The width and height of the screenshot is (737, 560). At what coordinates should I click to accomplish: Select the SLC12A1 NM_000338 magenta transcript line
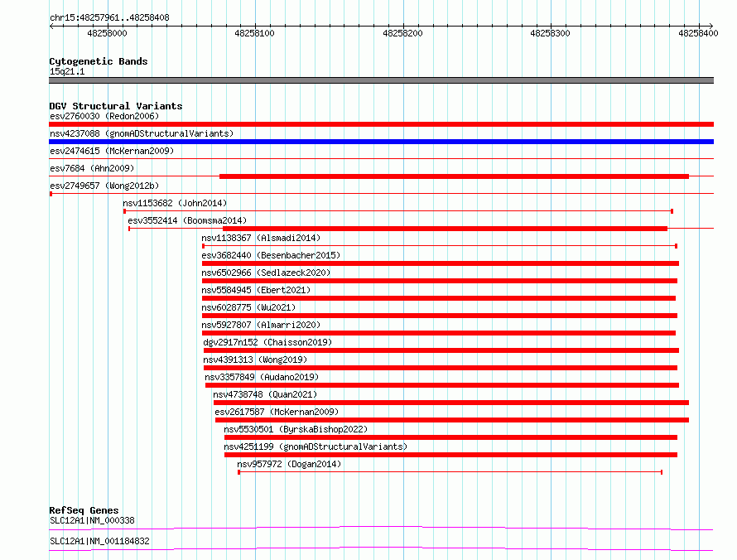381,528
